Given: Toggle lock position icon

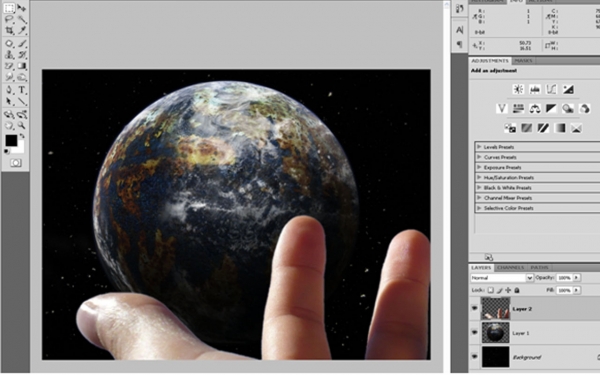Looking at the screenshot, I should click(508, 290).
